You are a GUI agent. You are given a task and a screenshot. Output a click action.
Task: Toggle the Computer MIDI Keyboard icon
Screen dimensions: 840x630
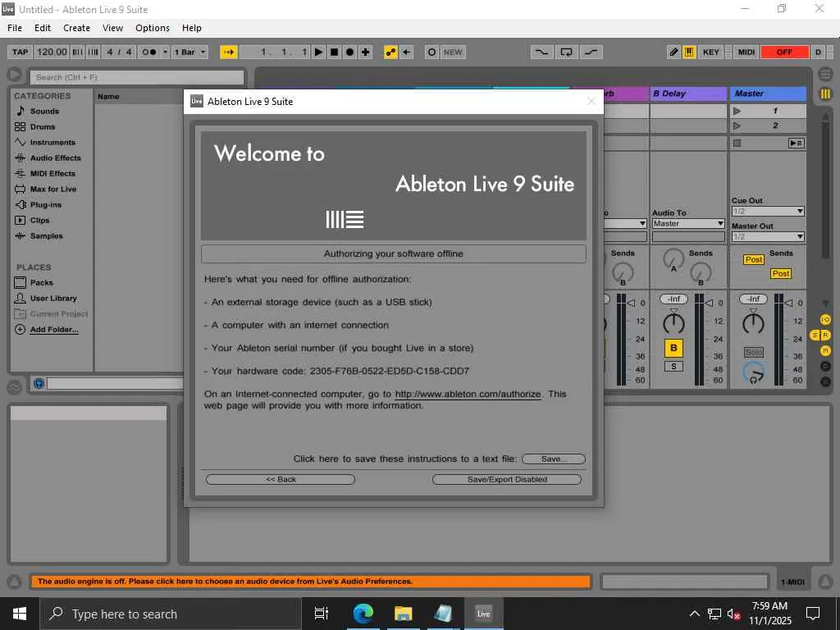point(689,52)
